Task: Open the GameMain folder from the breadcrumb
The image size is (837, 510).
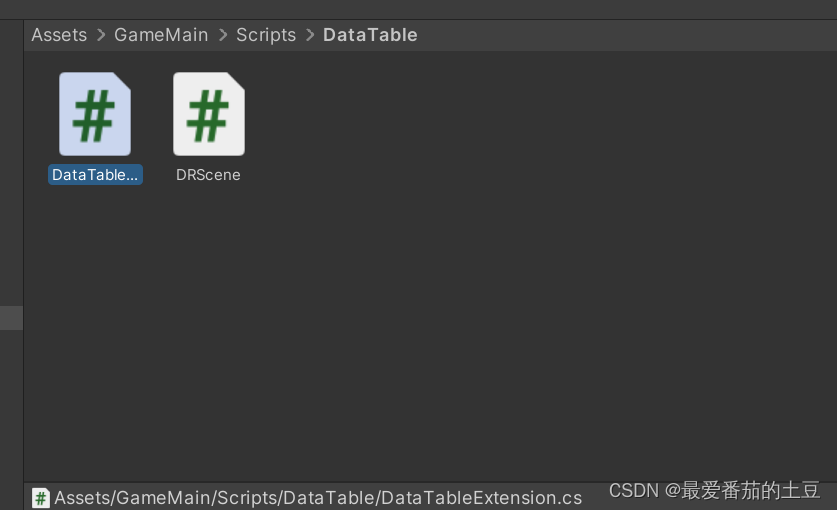Action: point(161,35)
